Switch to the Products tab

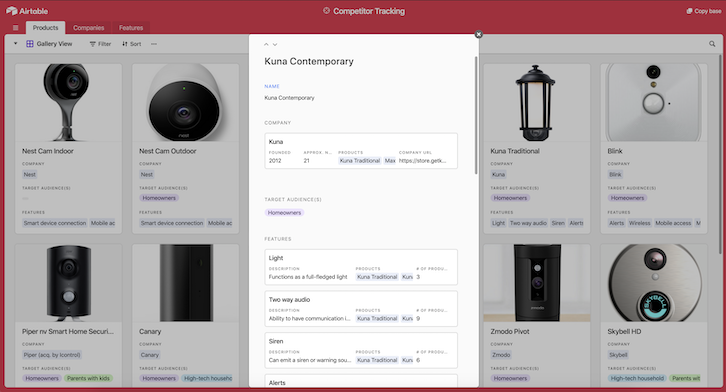pyautogui.click(x=45, y=28)
